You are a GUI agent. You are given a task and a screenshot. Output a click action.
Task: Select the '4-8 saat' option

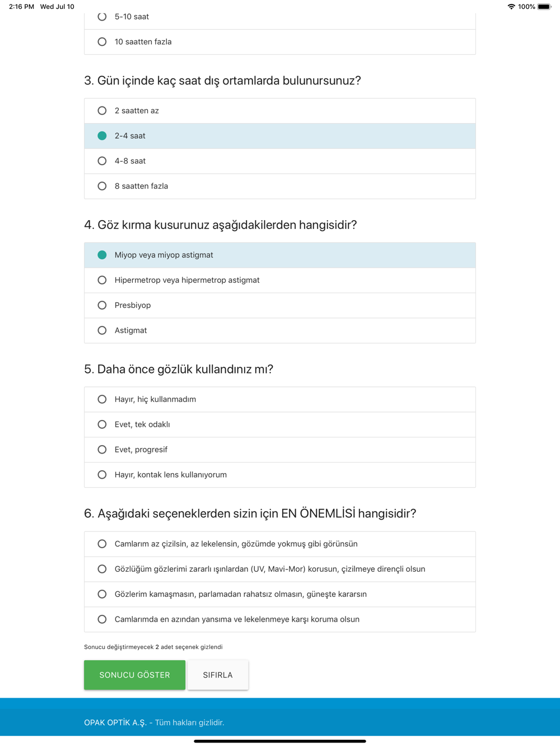102,161
